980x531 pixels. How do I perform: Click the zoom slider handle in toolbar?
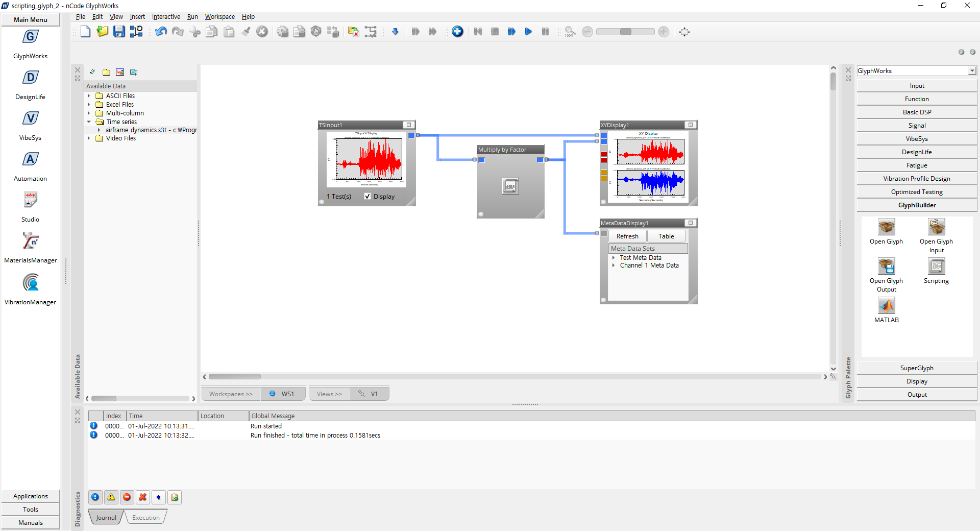tap(626, 32)
